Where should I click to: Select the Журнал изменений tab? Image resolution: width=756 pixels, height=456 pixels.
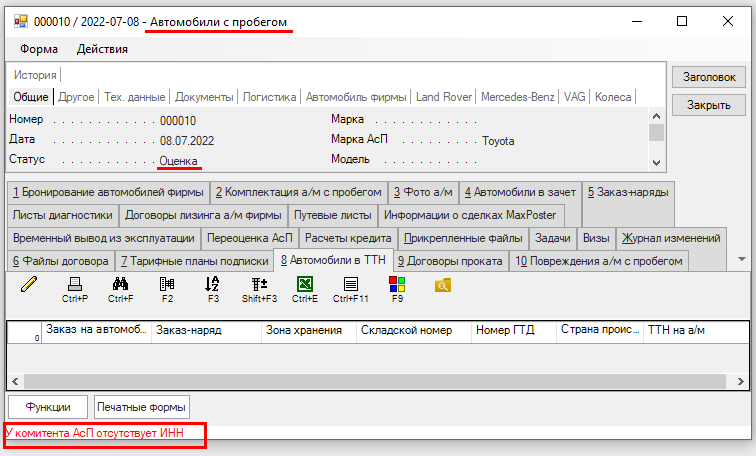click(x=671, y=238)
